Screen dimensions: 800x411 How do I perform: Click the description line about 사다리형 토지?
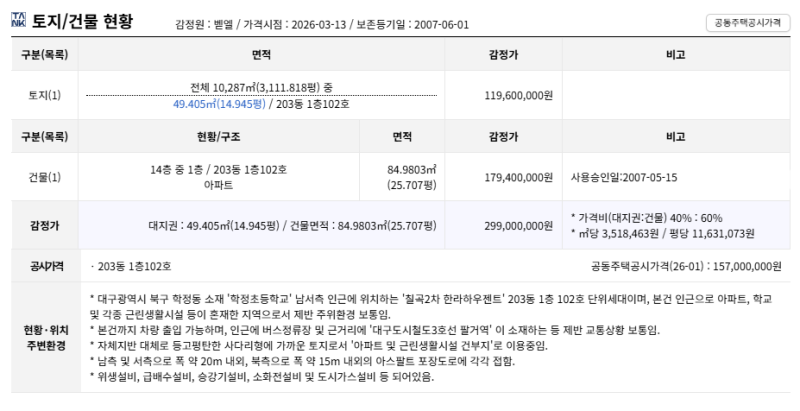[x=318, y=346]
